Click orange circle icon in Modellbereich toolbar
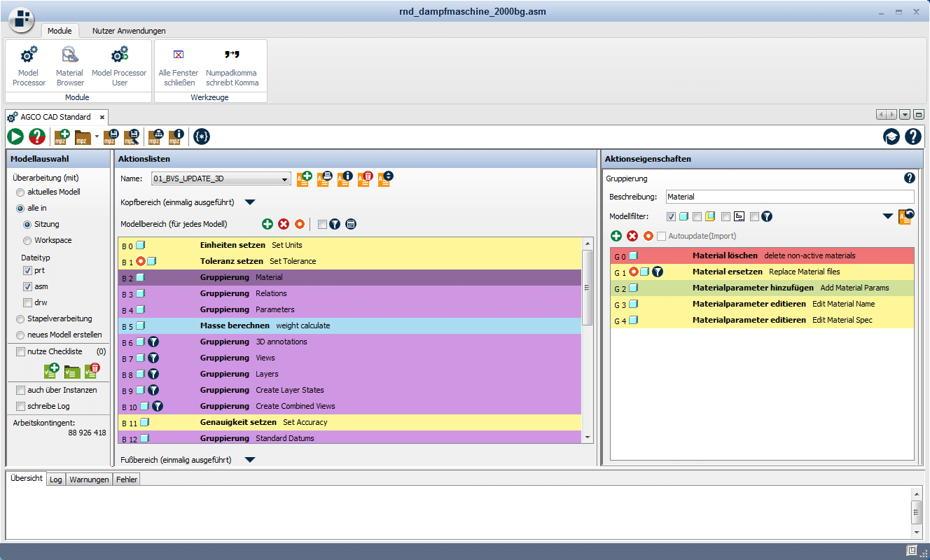930x560 pixels. (x=300, y=224)
